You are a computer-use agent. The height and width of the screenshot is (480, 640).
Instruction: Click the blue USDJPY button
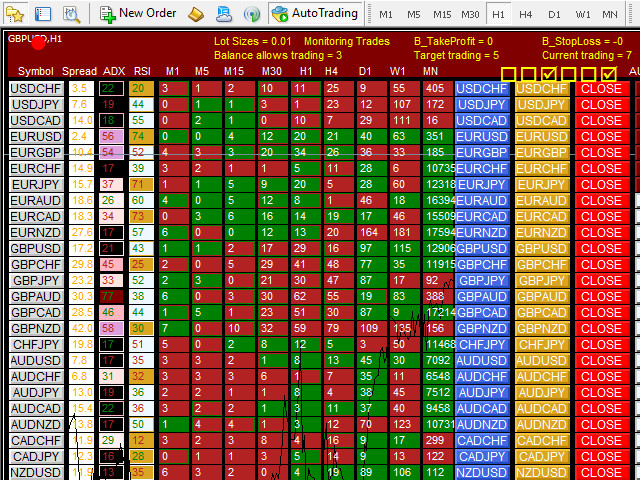click(x=482, y=105)
